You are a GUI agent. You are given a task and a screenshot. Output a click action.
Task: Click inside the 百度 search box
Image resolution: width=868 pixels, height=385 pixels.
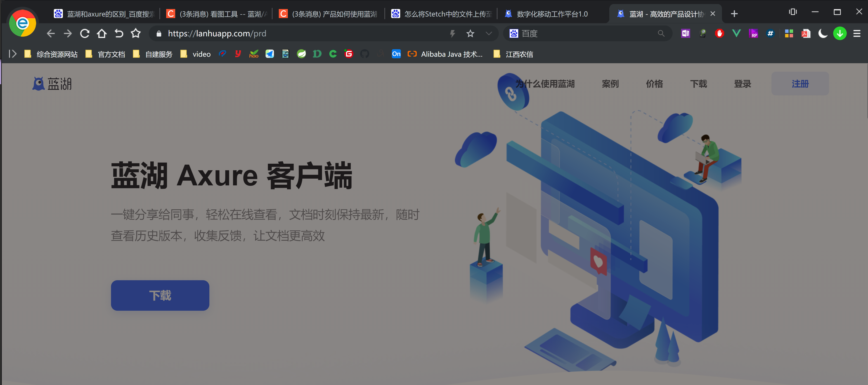[x=586, y=33]
